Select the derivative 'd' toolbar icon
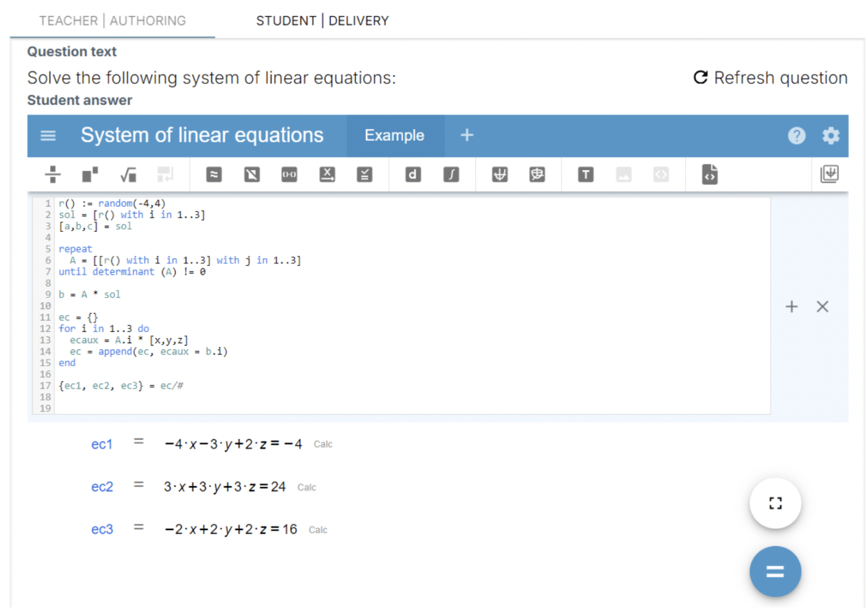 click(x=413, y=174)
